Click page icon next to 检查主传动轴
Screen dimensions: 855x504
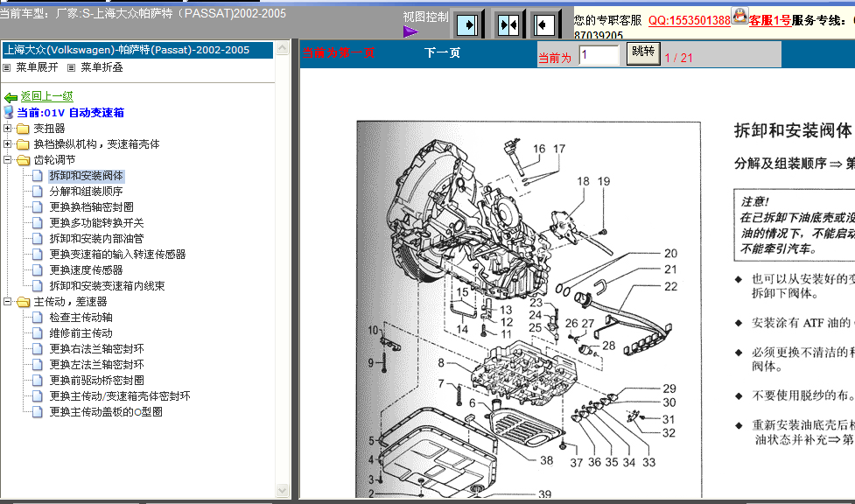37,318
